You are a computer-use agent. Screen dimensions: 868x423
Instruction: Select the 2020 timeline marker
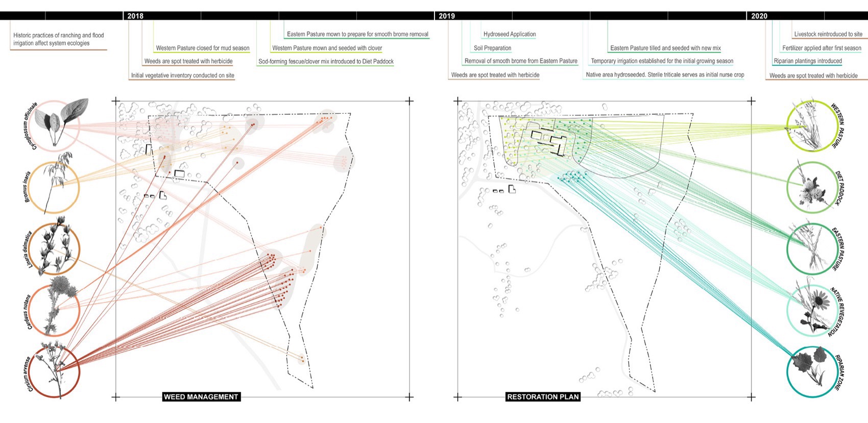tap(759, 16)
